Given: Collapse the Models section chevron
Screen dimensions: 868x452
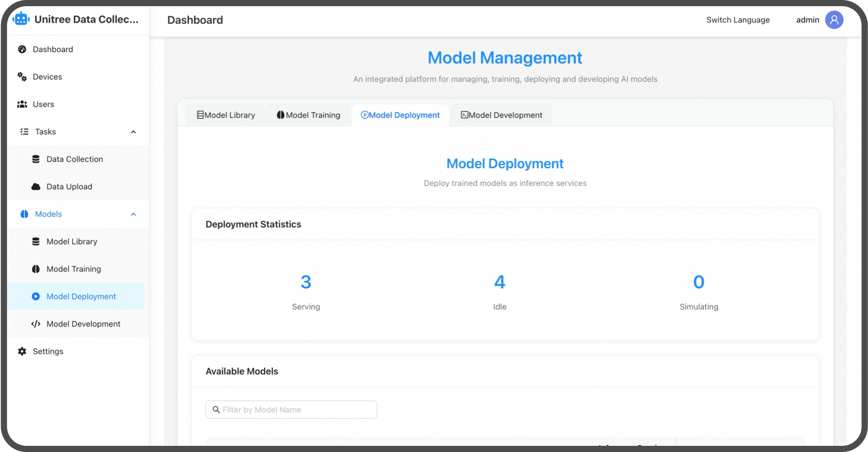Looking at the screenshot, I should 133,214.
